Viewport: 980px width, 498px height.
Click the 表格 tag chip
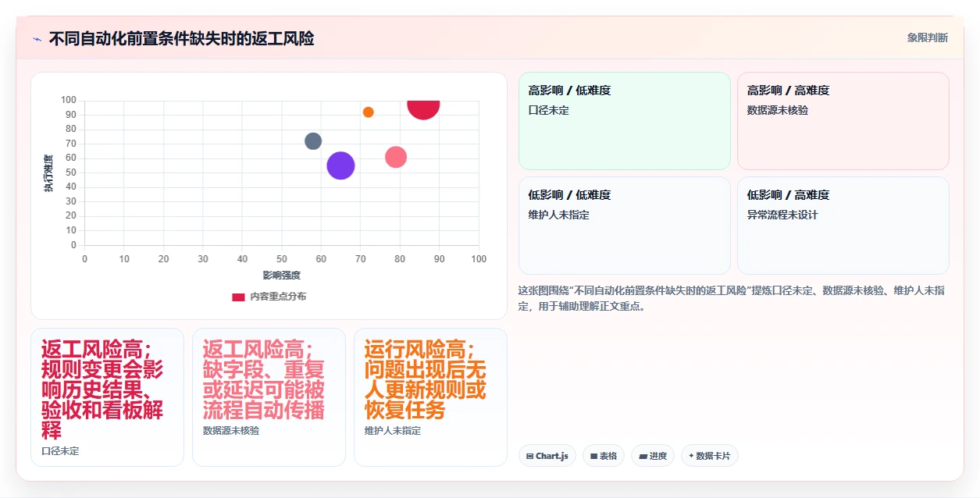[x=604, y=456]
